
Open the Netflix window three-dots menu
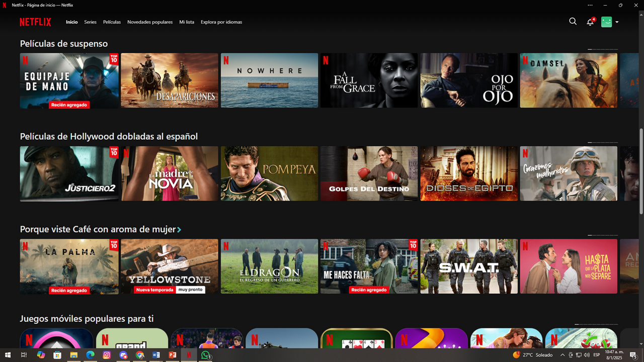coord(590,5)
